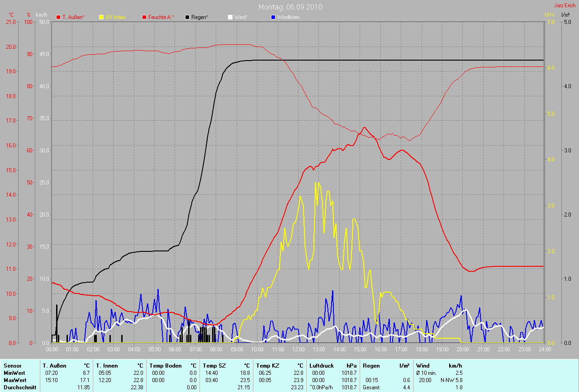This screenshot has width=579, height=392.
Task: Click the '0.6' rain maximum value
Action: (x=406, y=380)
